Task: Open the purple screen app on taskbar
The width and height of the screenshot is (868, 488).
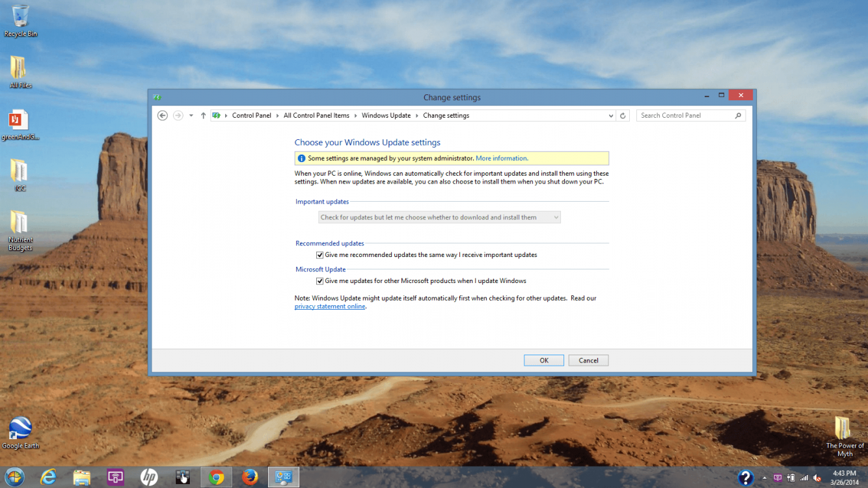Action: pyautogui.click(x=116, y=477)
